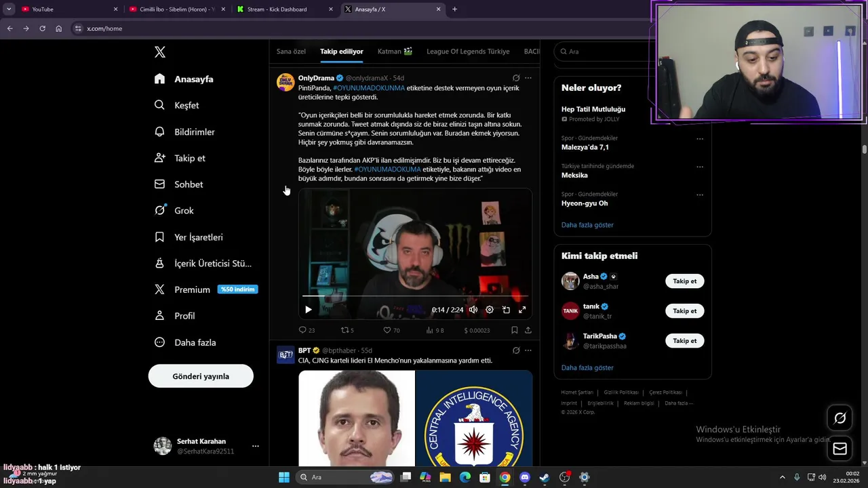Open account menu next to Serhat Karahan
Viewport: 868px width, 488px height.
[x=255, y=446]
